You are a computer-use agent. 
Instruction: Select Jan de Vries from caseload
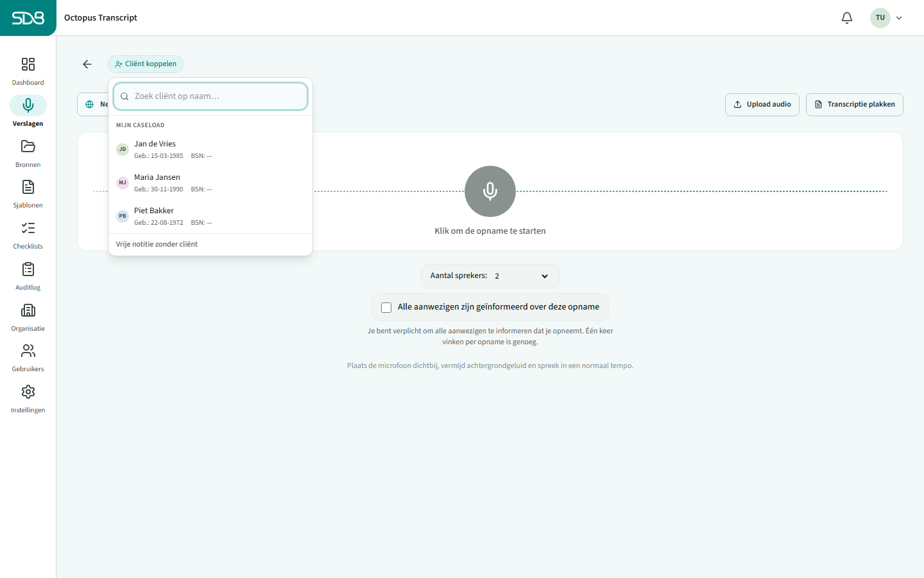click(x=210, y=149)
